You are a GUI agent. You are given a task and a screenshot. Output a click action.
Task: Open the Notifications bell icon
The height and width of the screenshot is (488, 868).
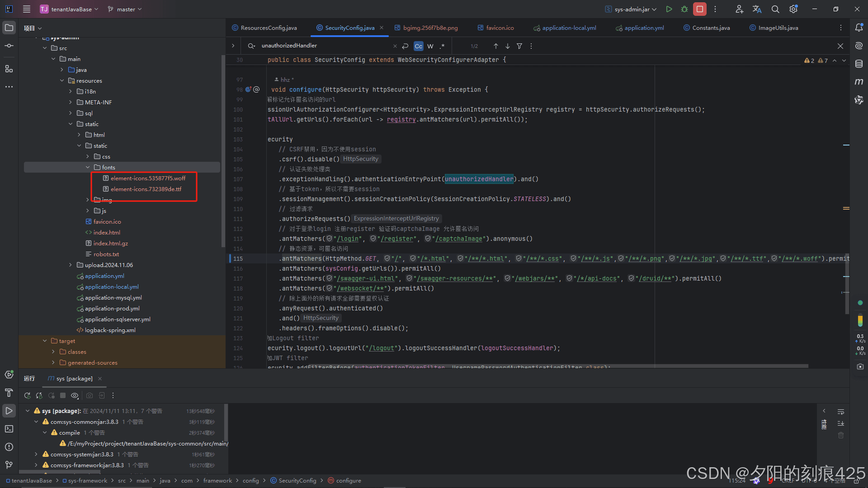[859, 28]
